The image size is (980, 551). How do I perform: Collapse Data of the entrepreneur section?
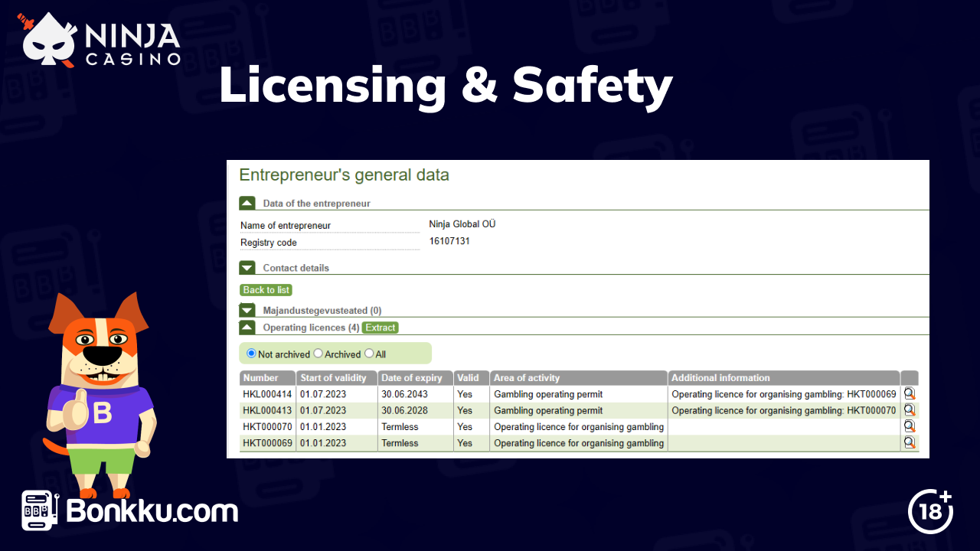click(247, 204)
